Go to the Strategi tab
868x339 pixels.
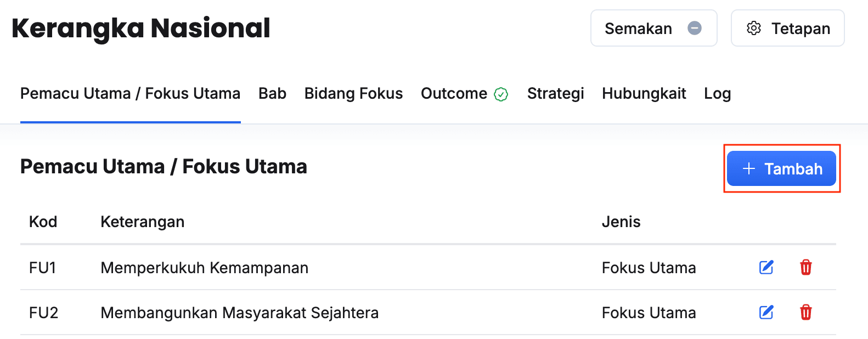pyautogui.click(x=555, y=94)
